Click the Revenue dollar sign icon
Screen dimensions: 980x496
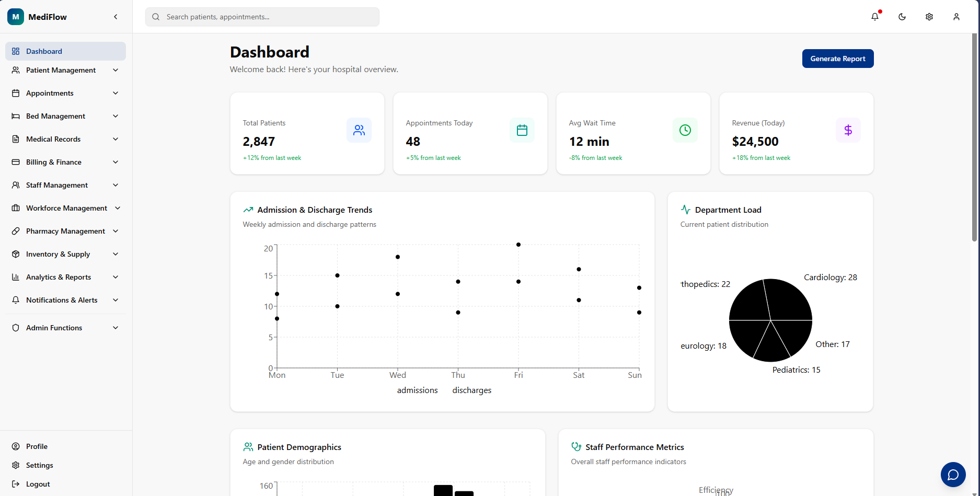[x=848, y=130]
